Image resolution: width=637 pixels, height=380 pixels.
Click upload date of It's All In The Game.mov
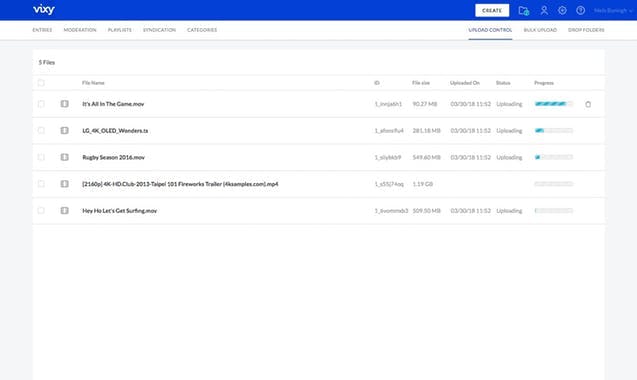(x=470, y=104)
